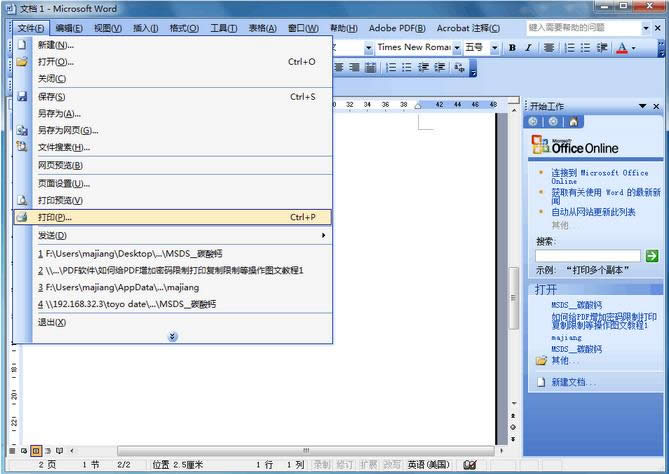This screenshot has width=669, height=474.
Task: Expand the File menu's hidden items chevron
Action: click(x=172, y=337)
